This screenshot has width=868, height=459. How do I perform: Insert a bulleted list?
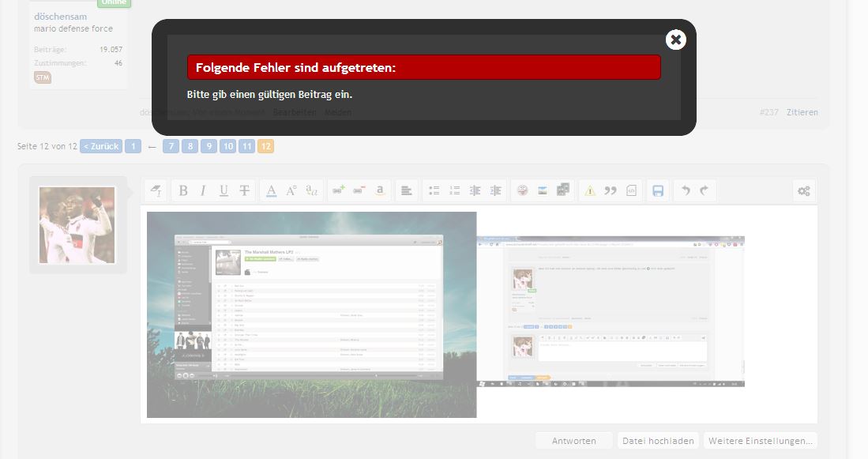[434, 190]
